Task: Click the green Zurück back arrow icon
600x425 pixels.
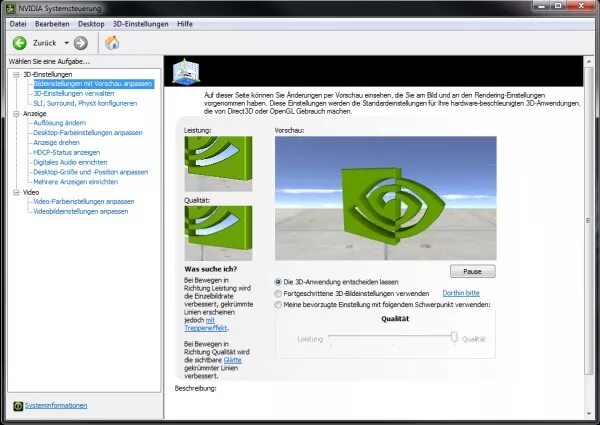Action: (20, 43)
